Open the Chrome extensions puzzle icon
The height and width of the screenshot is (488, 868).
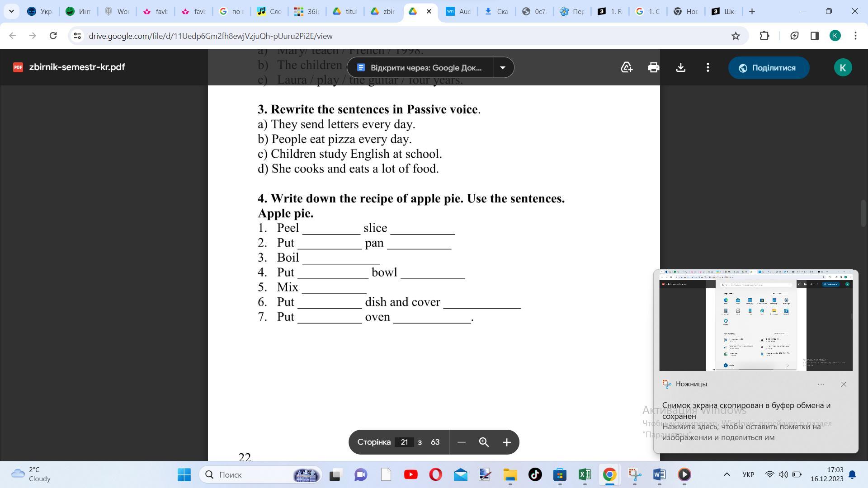pos(764,36)
